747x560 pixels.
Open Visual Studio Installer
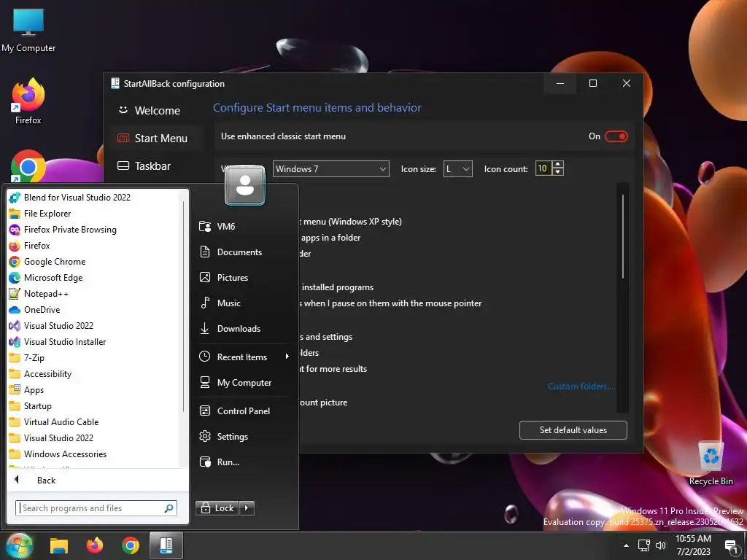pyautogui.click(x=65, y=342)
